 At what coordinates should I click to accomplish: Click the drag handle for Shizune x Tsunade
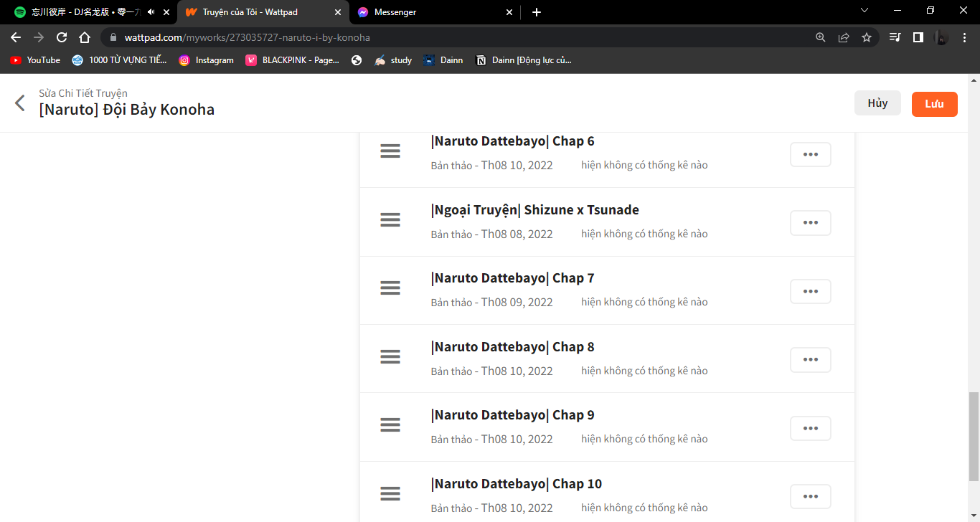point(390,220)
